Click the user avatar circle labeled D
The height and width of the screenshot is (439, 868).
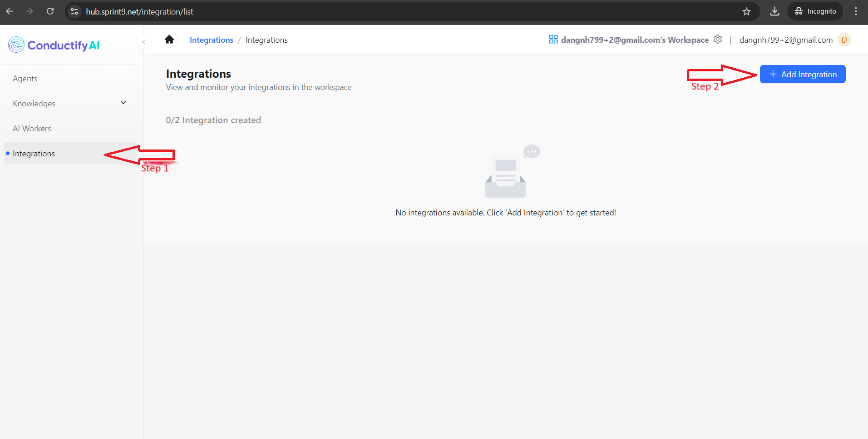click(x=843, y=40)
